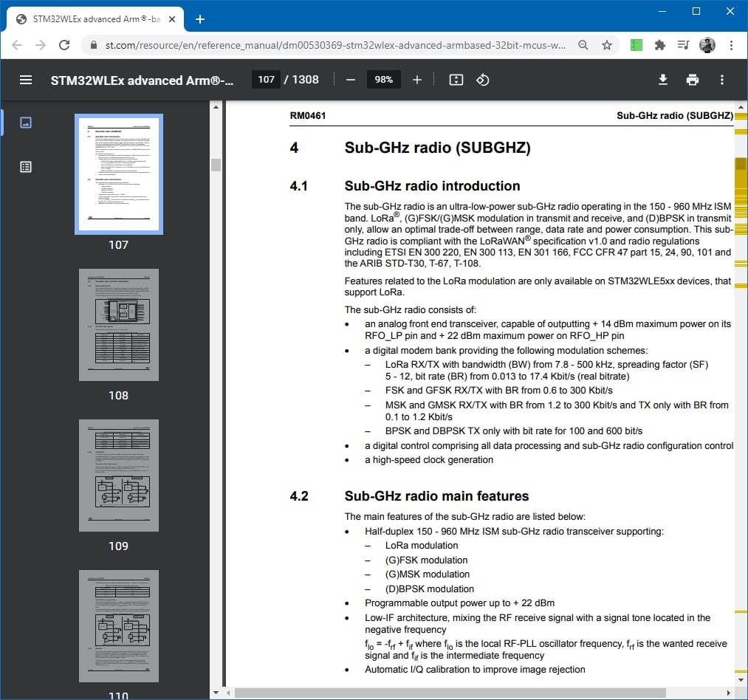Click the document vertical scrollbar thumb

click(741, 164)
